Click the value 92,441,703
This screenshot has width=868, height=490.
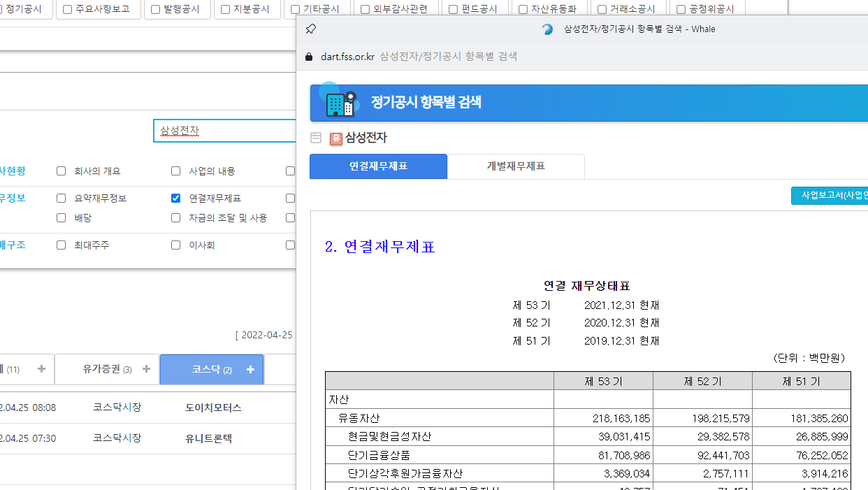723,455
